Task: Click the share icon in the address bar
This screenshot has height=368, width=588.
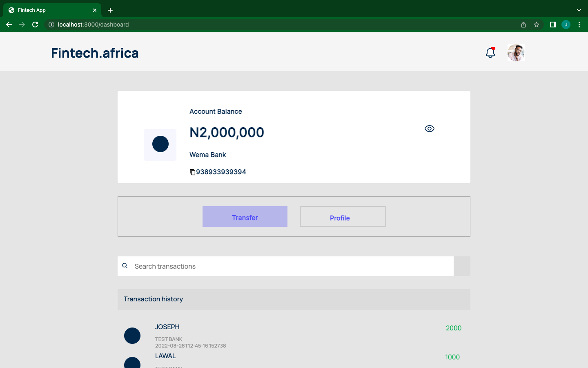Action: pos(523,25)
